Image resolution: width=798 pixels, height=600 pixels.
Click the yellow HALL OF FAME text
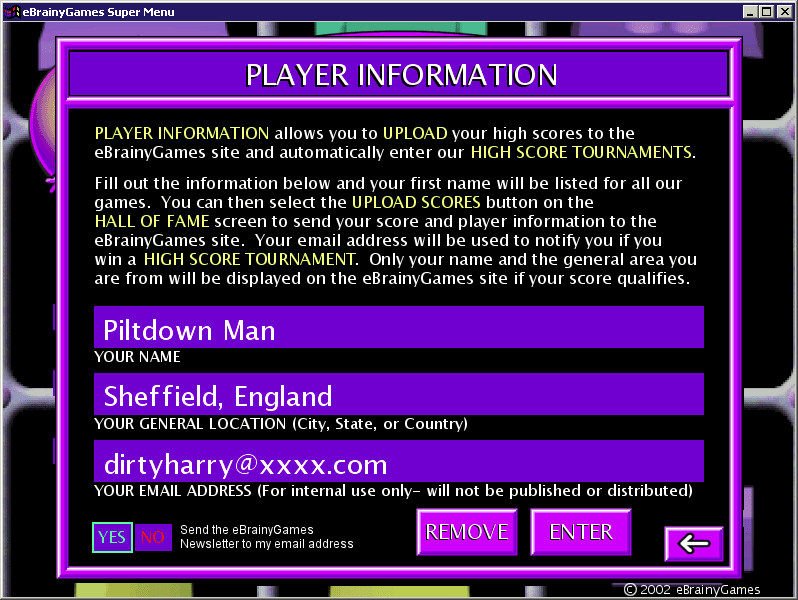[x=152, y=221]
